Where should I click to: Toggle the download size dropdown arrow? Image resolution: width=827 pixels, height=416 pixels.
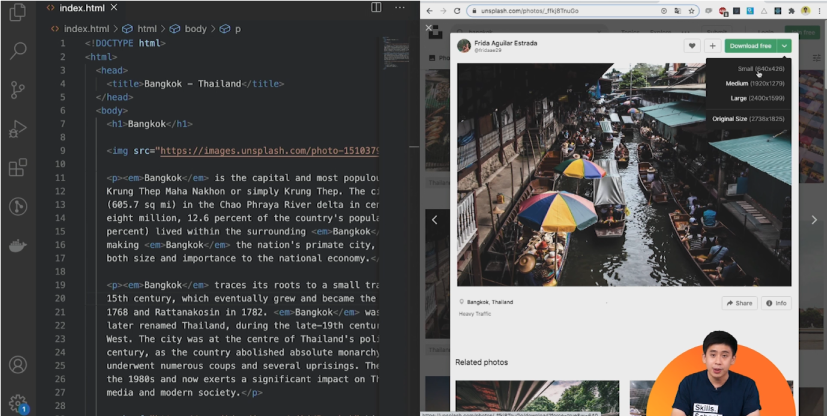coord(784,46)
